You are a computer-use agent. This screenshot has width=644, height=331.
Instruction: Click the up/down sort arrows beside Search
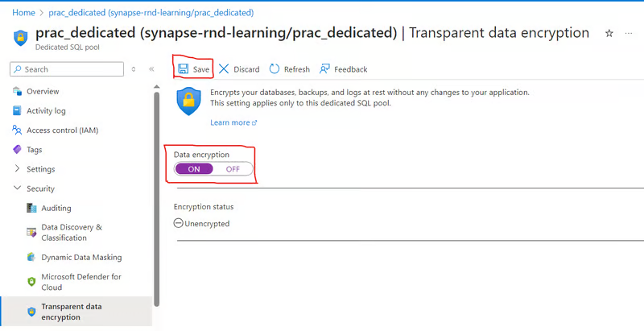click(134, 69)
